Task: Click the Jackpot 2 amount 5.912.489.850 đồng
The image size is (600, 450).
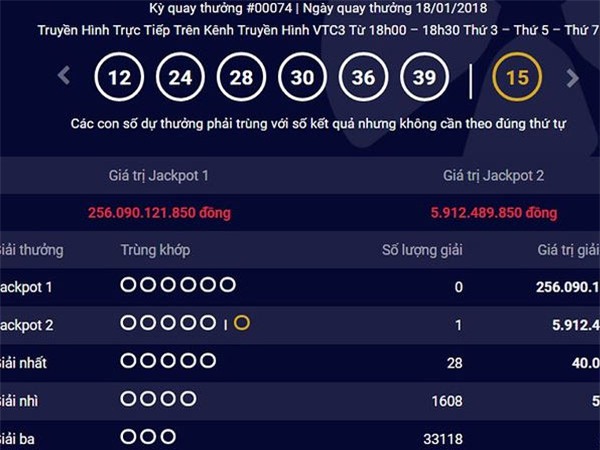Action: 493,213
